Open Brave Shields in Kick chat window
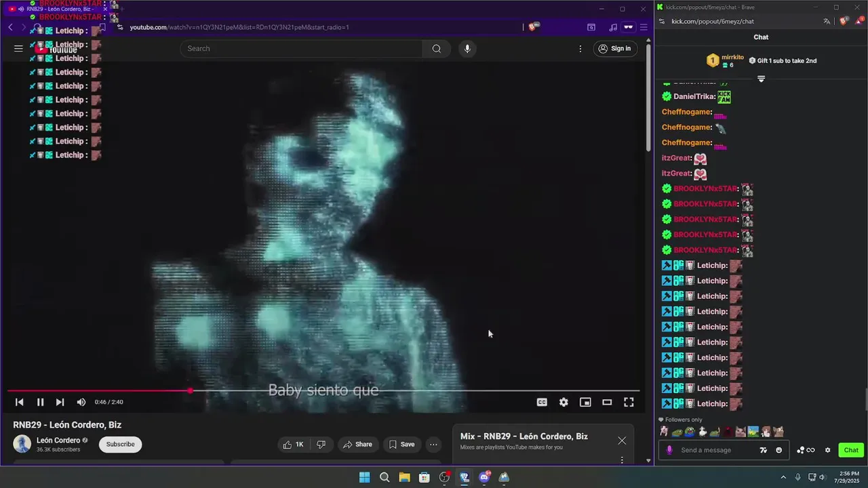 point(844,21)
